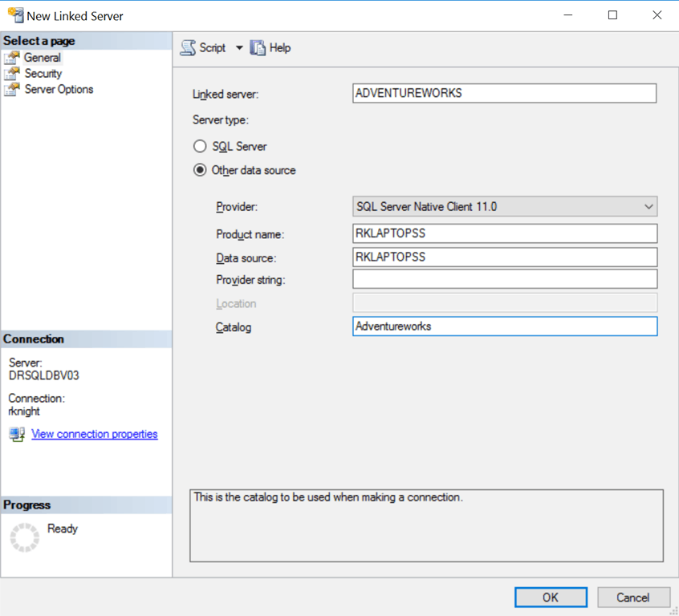Image resolution: width=679 pixels, height=616 pixels.
Task: Click the New Linked Server title icon
Action: 15,15
